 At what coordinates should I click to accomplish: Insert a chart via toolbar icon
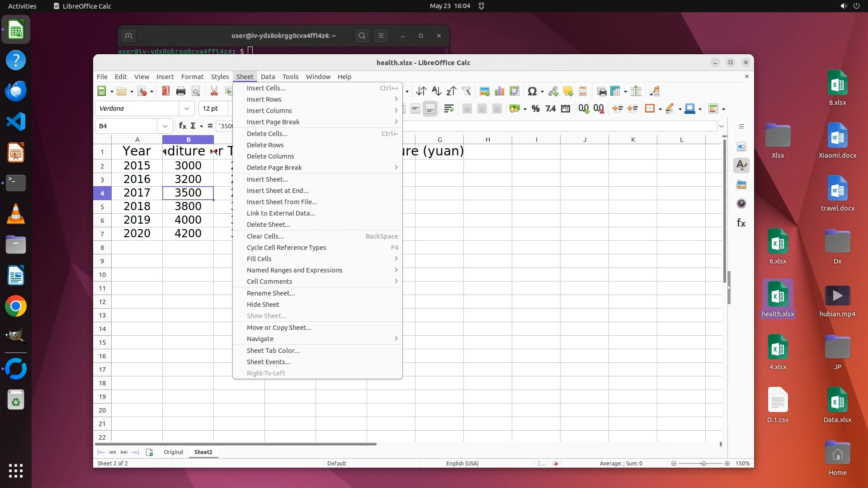coord(500,91)
